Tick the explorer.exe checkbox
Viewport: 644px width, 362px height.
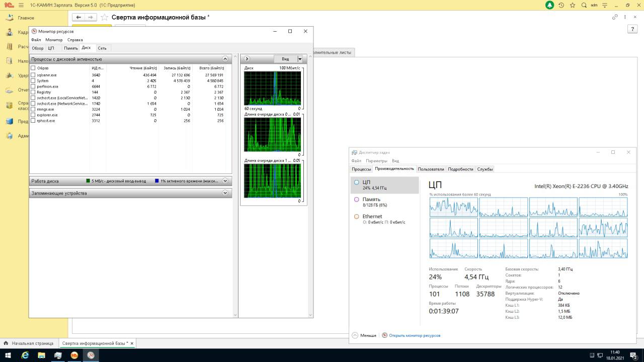click(33, 115)
